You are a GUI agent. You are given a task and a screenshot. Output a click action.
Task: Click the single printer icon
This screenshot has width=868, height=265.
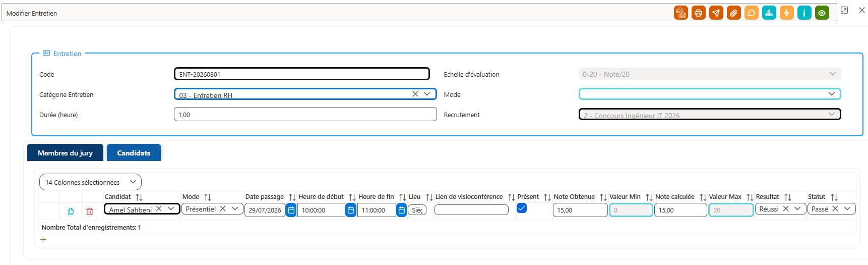(x=699, y=13)
